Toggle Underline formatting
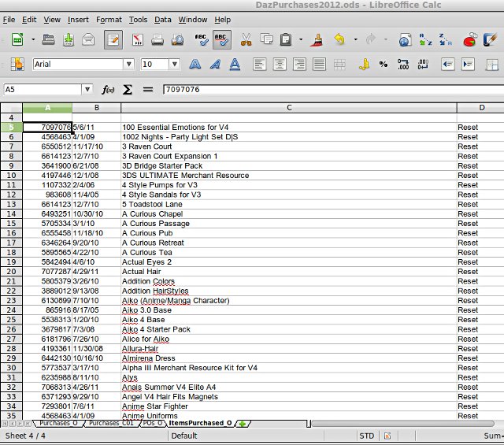This screenshot has width=504, height=445. pyautogui.click(x=235, y=65)
